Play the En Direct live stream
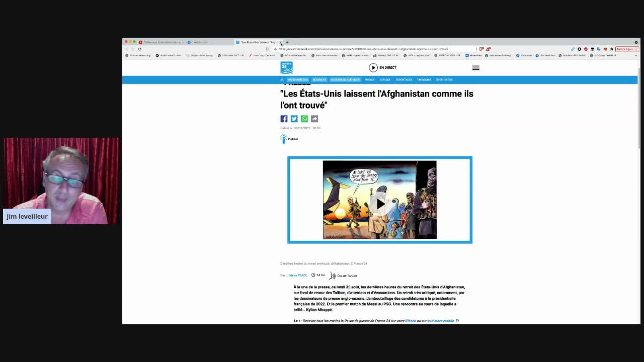 tap(382, 67)
